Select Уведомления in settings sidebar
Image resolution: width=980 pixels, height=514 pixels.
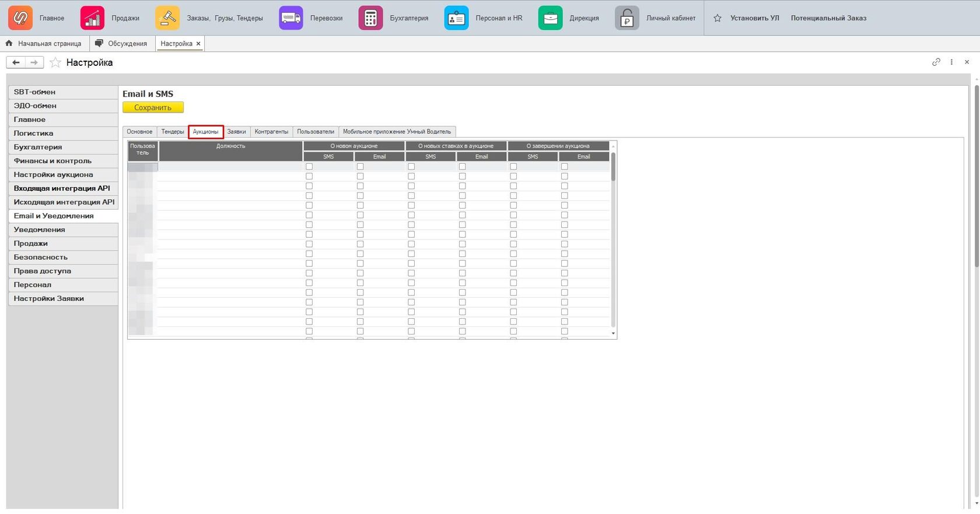click(63, 230)
